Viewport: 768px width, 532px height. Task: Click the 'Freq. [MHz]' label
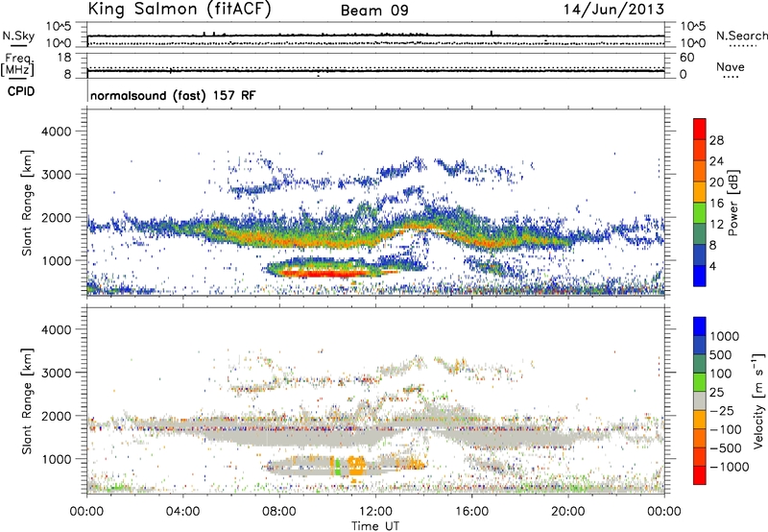pyautogui.click(x=17, y=65)
